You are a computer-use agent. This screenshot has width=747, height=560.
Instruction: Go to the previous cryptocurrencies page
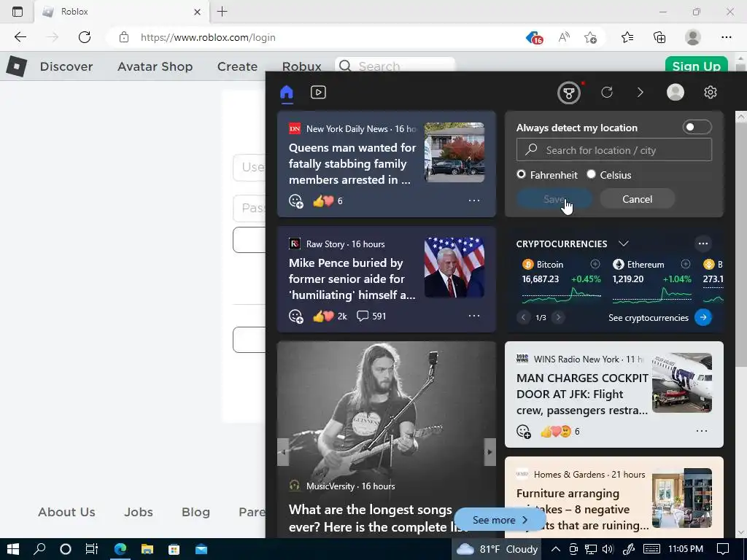(x=523, y=317)
